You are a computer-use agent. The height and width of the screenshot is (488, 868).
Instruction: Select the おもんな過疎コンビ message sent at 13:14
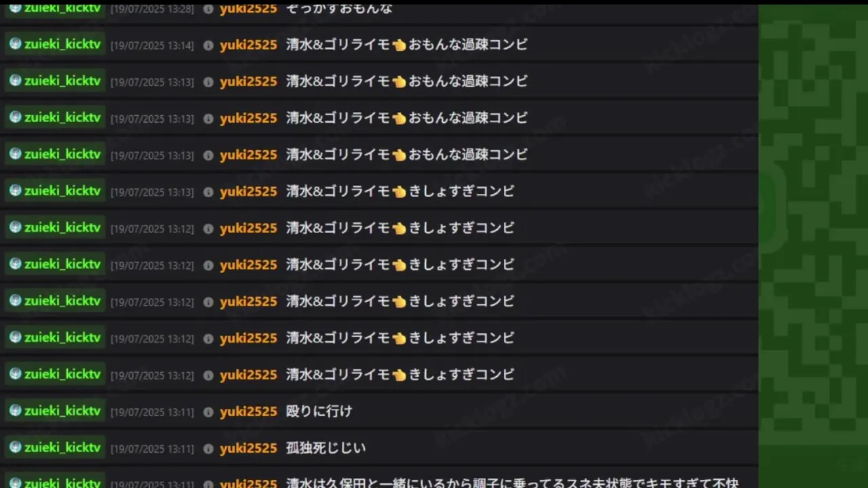[x=407, y=45]
